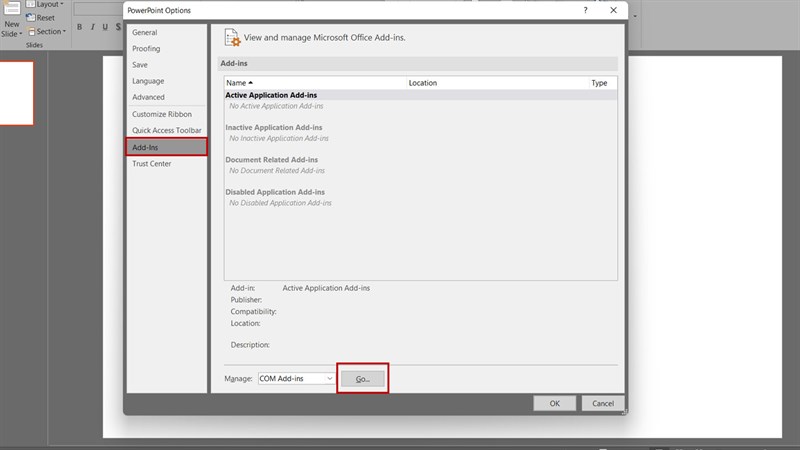Select the Add-Ins category
Screen dimensions: 800x450
point(166,147)
